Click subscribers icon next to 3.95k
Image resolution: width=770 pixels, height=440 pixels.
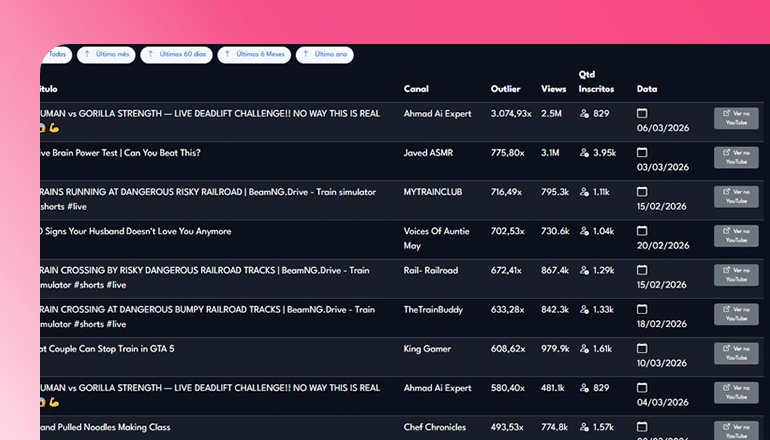coord(584,153)
